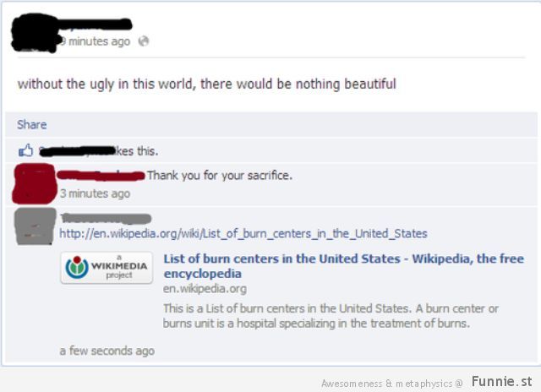Image resolution: width=541 pixels, height=392 pixels.
Task: Open the Wikipedia burn centers URL link
Action: [x=243, y=233]
